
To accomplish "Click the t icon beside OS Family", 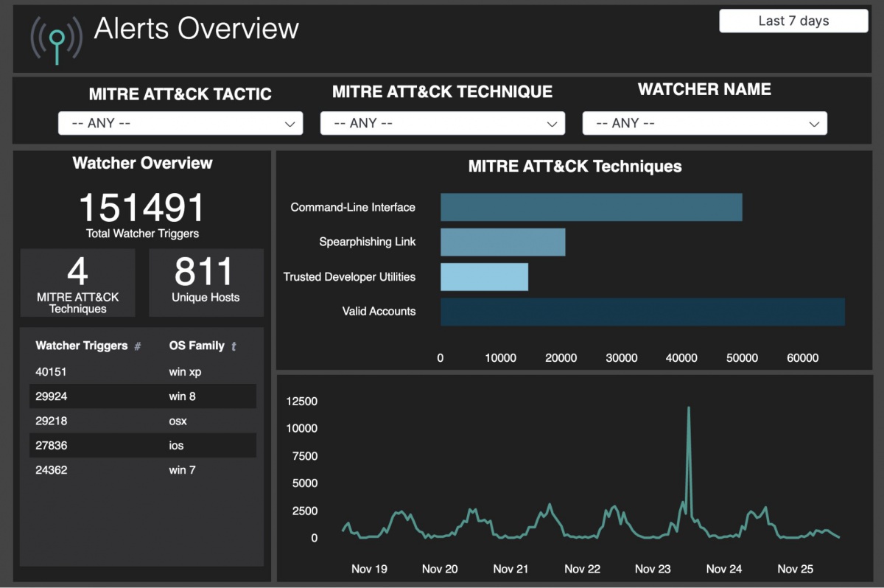I will click(x=234, y=346).
